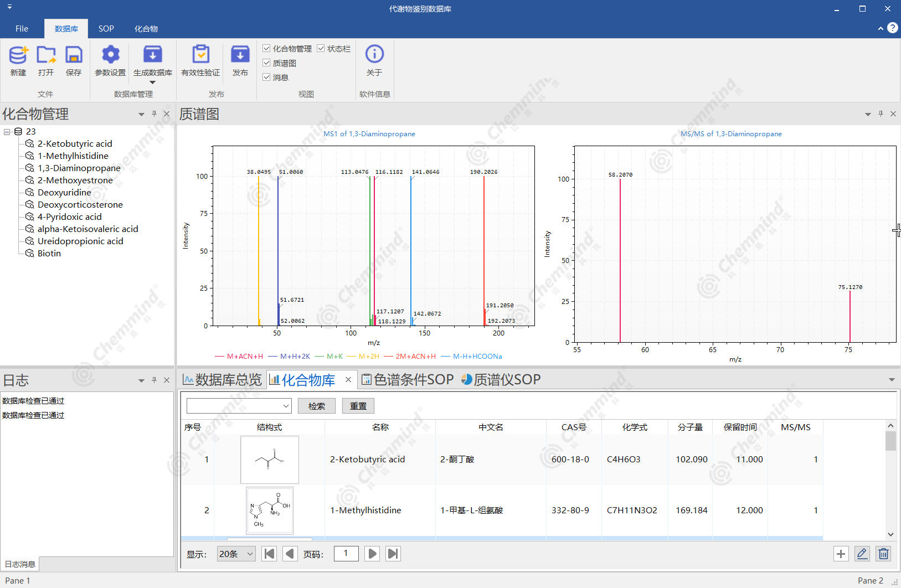
Task: Select Deoxycorticosterone in compound tree
Action: (x=80, y=205)
